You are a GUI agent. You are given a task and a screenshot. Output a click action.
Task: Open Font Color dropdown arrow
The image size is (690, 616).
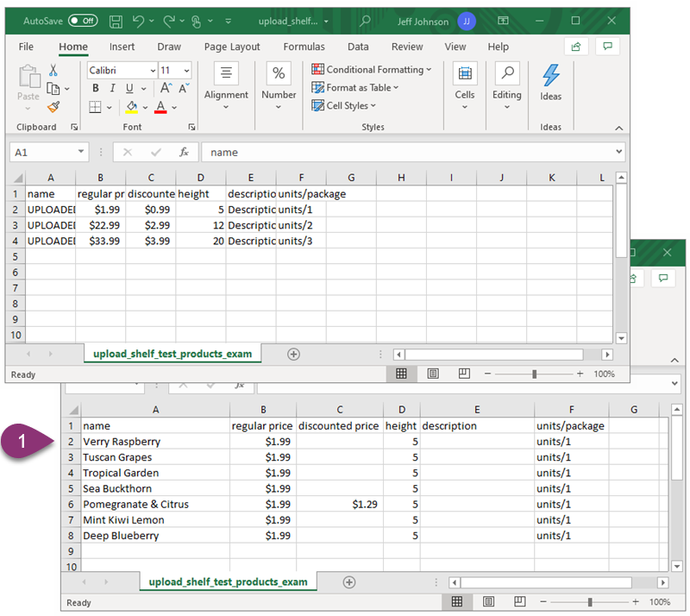(175, 108)
